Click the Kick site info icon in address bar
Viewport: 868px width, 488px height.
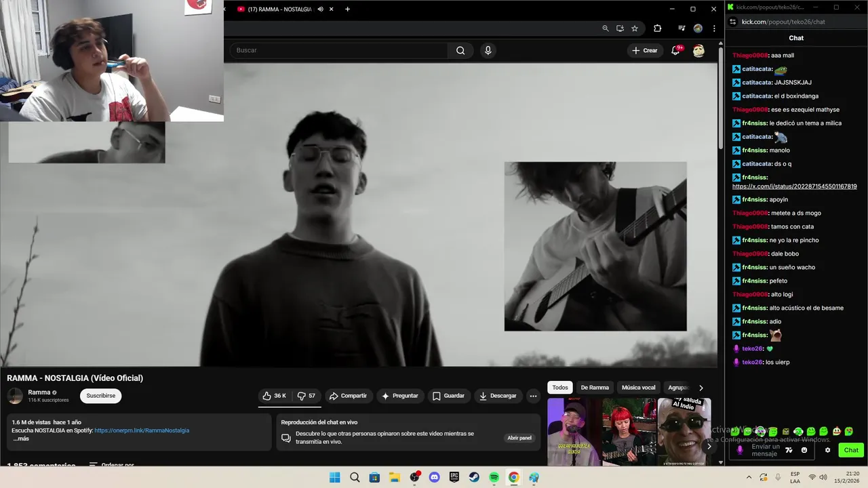click(732, 22)
